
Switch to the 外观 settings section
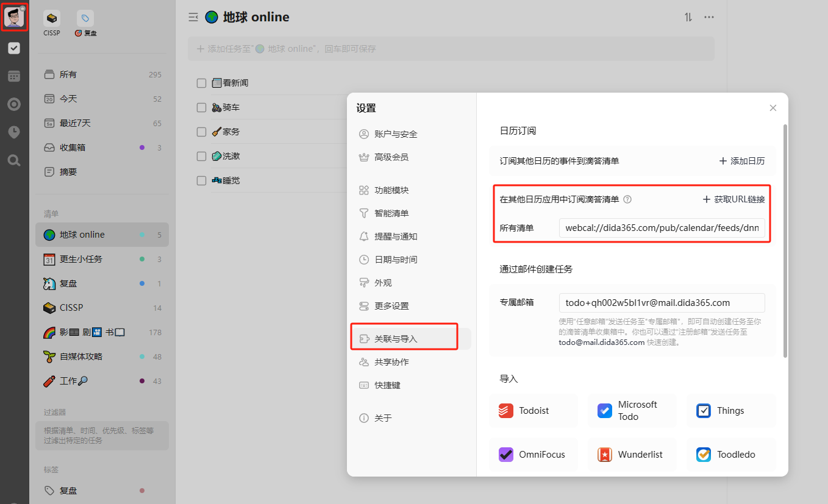click(x=383, y=283)
